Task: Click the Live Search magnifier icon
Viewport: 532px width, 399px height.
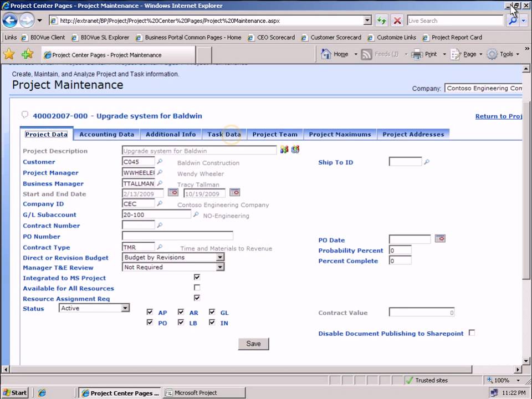Action: (513, 21)
